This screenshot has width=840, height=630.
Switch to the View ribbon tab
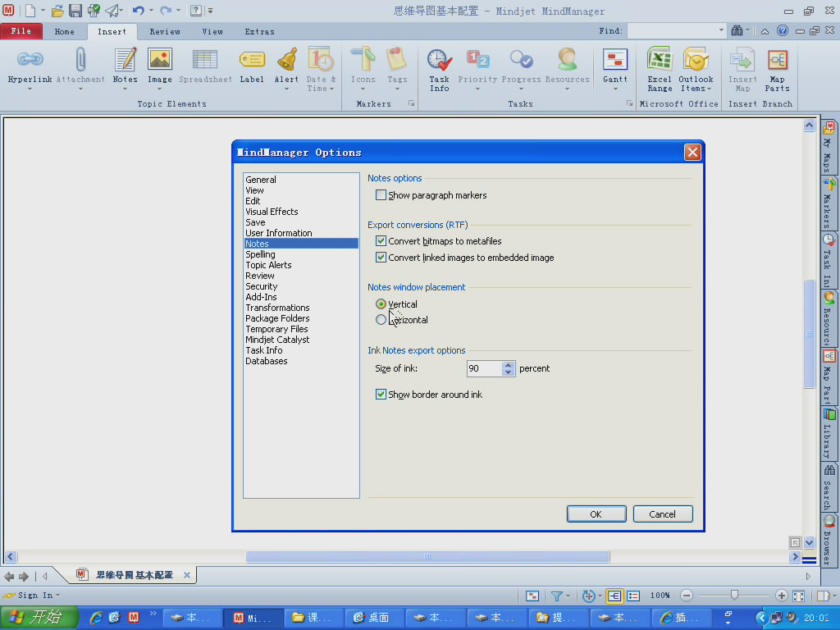[212, 32]
